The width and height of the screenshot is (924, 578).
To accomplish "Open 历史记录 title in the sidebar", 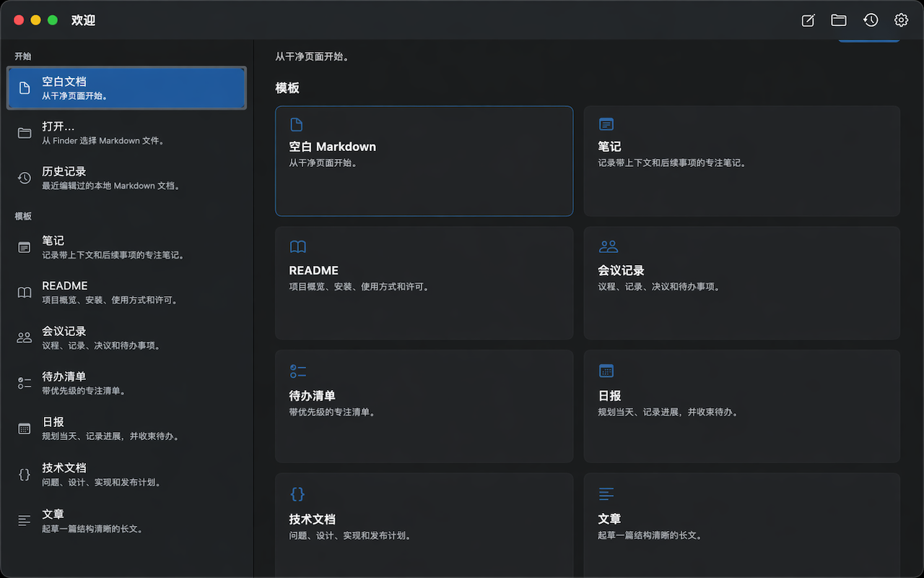I will point(64,171).
